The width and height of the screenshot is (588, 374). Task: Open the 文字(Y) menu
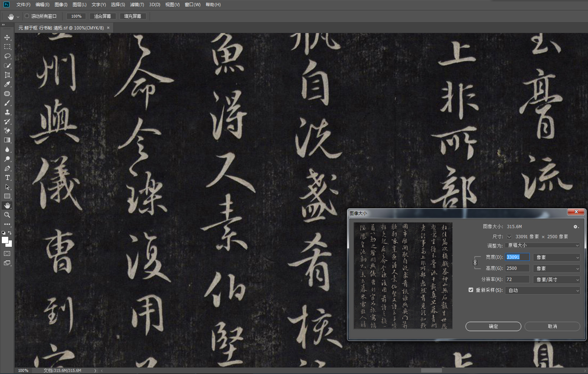click(x=99, y=5)
